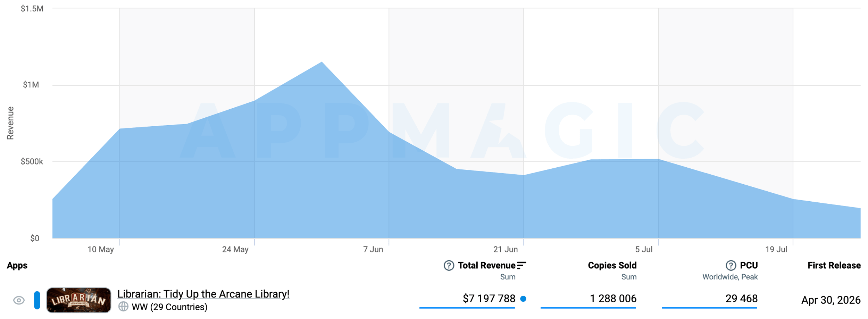Image resolution: width=868 pixels, height=319 pixels.
Task: Toggle visibility eye icon for Librarian app
Action: [19, 300]
